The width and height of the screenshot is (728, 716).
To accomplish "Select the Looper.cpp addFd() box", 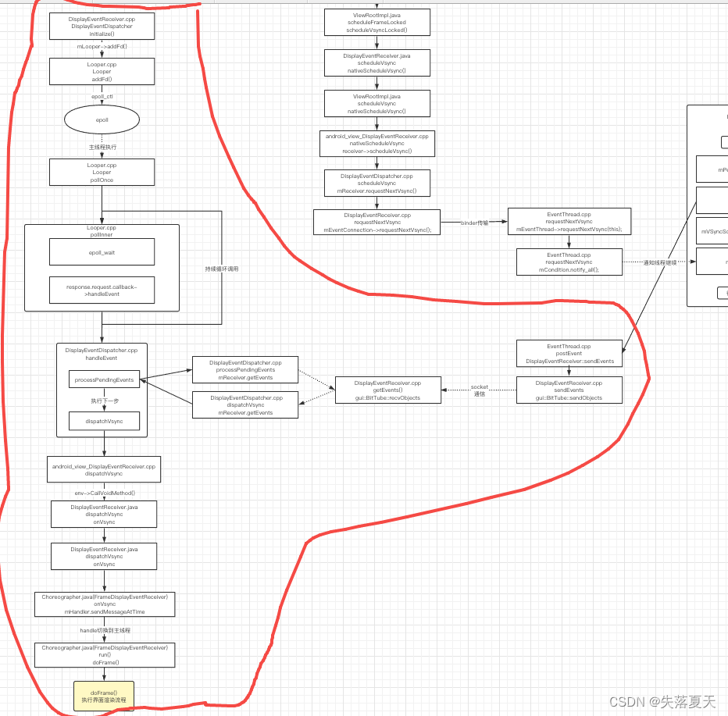I will (101, 71).
